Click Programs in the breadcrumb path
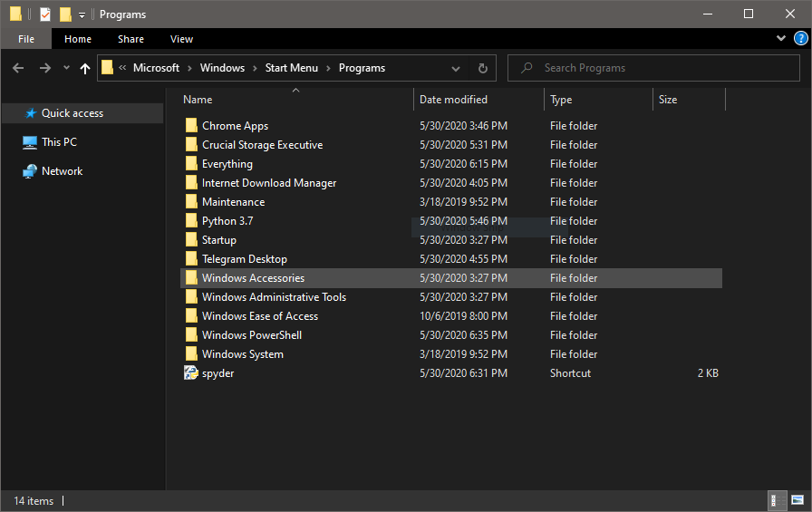This screenshot has width=812, height=512. [362, 68]
